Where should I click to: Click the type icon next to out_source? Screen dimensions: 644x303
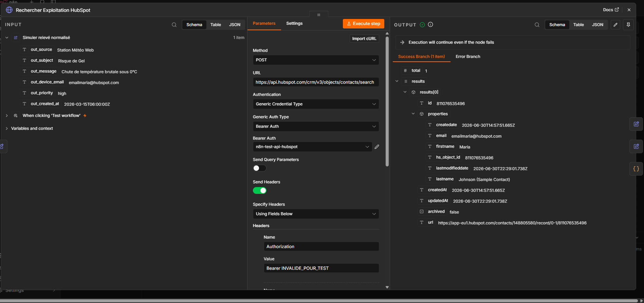click(24, 49)
